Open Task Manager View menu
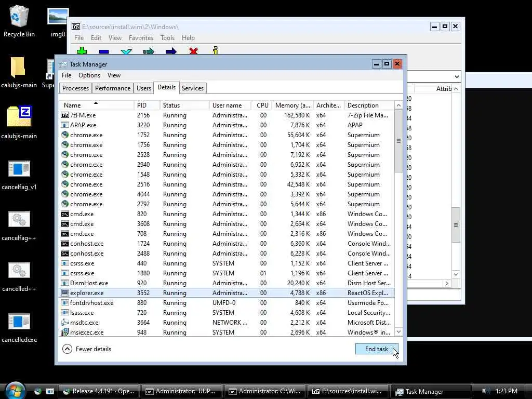 tap(114, 75)
